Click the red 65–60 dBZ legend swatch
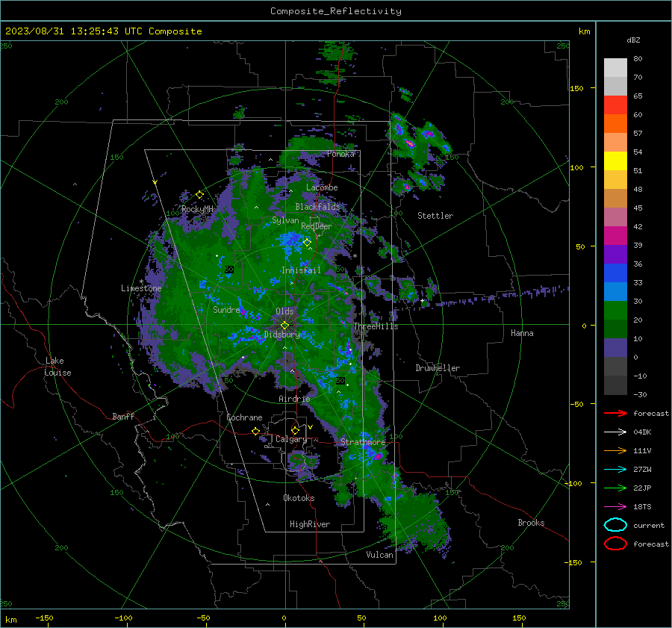This screenshot has width=672, height=628. pos(615,105)
